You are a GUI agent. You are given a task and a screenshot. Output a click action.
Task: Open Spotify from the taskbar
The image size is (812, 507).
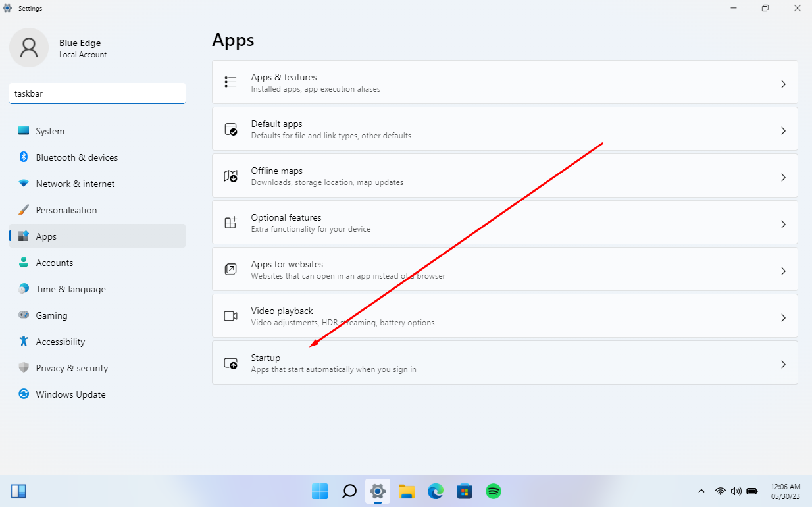click(x=494, y=491)
